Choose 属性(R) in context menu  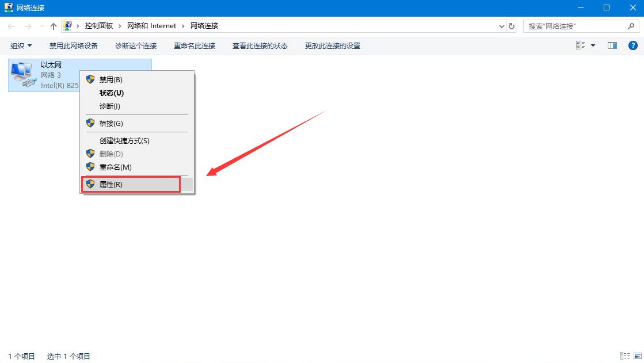point(137,184)
